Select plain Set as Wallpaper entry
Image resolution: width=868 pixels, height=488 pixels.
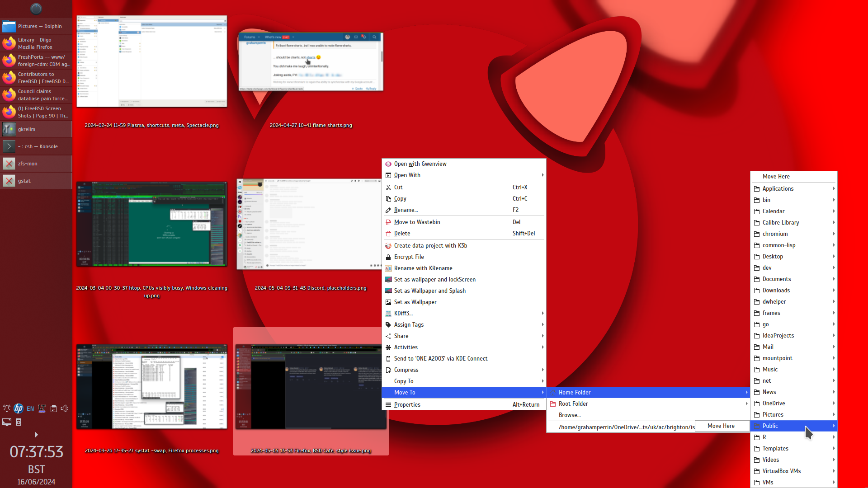(x=464, y=302)
